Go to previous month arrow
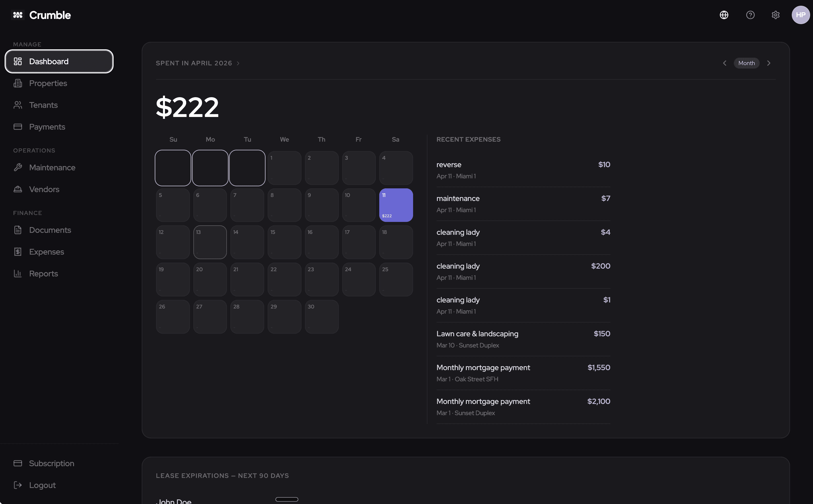 [x=724, y=63]
